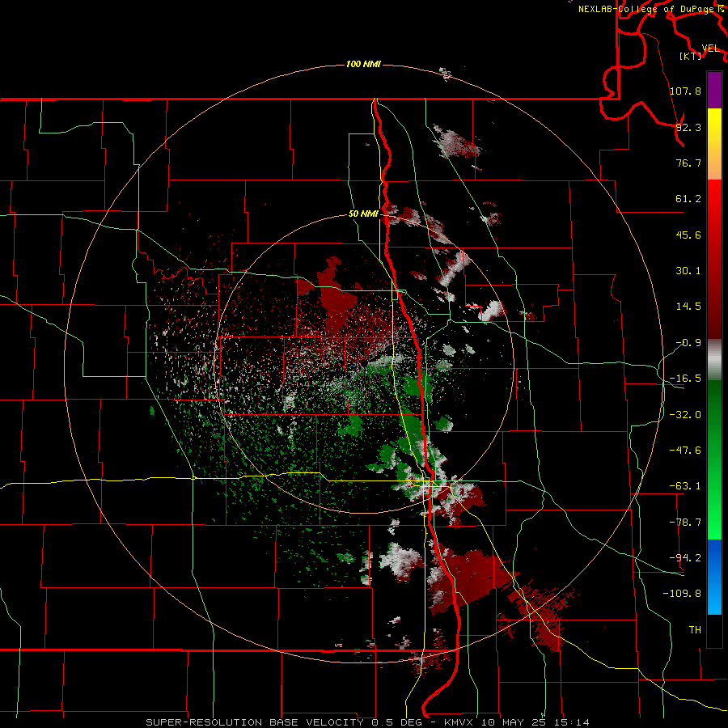The image size is (728, 728).
Task: Click the green segment of the color bar
Action: (x=714, y=459)
